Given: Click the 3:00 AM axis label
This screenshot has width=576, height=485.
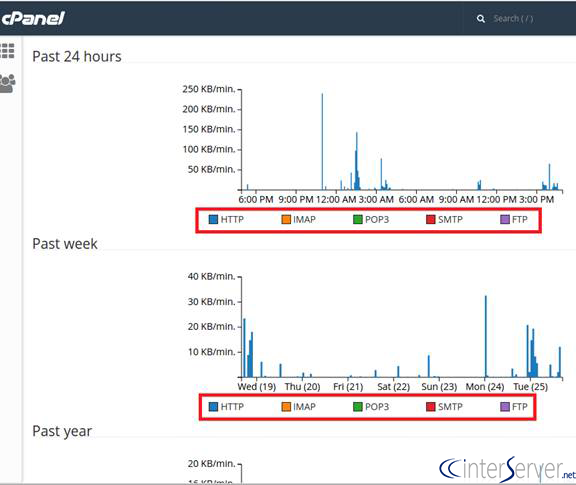Looking at the screenshot, I should 376,200.
